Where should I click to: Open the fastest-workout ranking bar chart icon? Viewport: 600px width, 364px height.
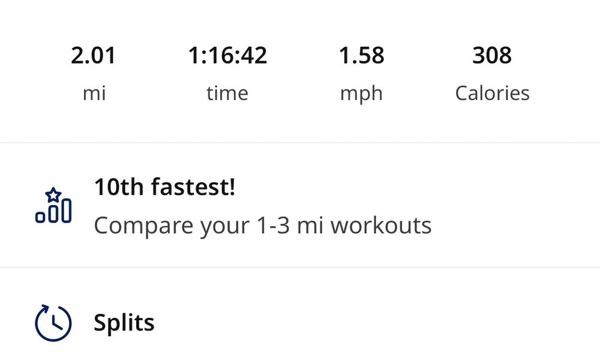pyautogui.click(x=53, y=206)
